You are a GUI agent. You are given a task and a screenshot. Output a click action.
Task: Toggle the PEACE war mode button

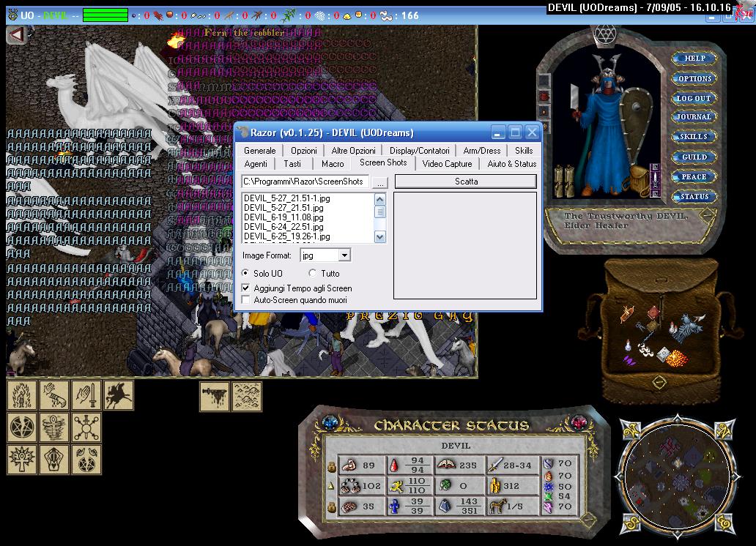click(x=694, y=177)
